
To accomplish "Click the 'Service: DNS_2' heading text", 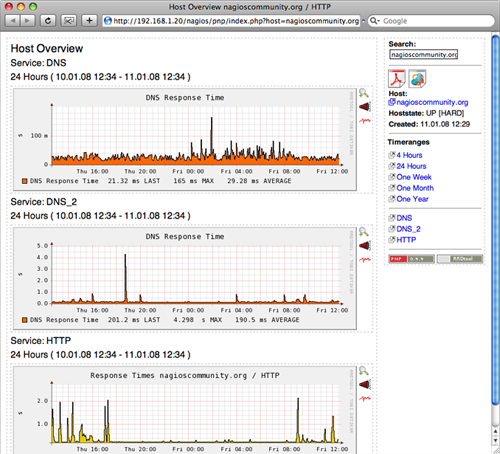I will [x=44, y=202].
